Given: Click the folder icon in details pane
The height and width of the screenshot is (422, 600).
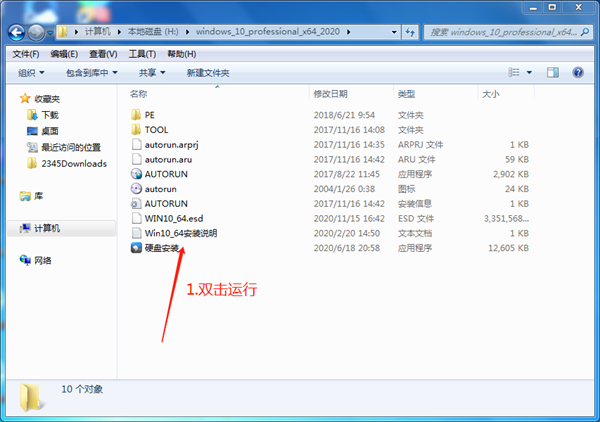Looking at the screenshot, I should pyautogui.click(x=31, y=398).
